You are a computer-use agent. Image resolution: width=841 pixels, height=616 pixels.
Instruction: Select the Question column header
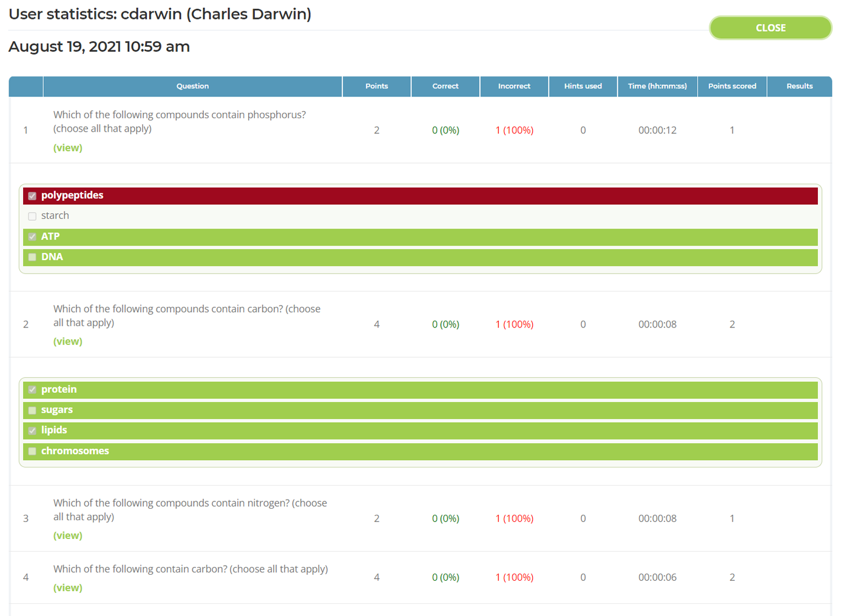pyautogui.click(x=192, y=86)
